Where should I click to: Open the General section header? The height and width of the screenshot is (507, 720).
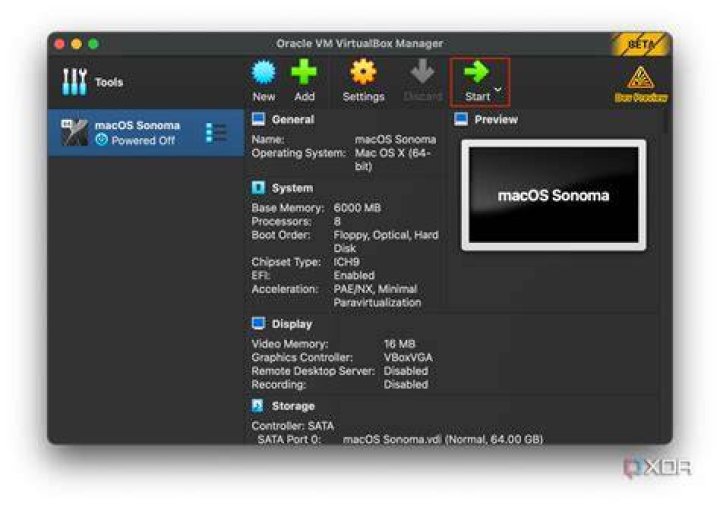tap(292, 119)
